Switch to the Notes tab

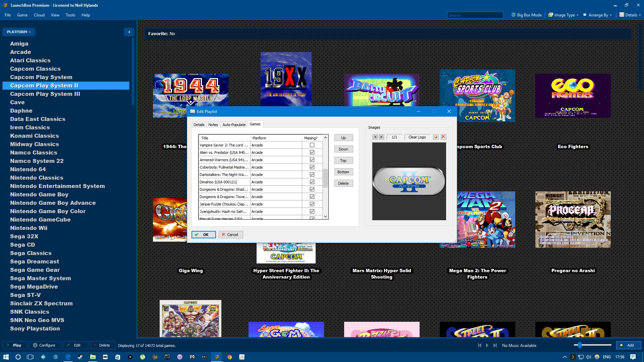click(x=213, y=125)
